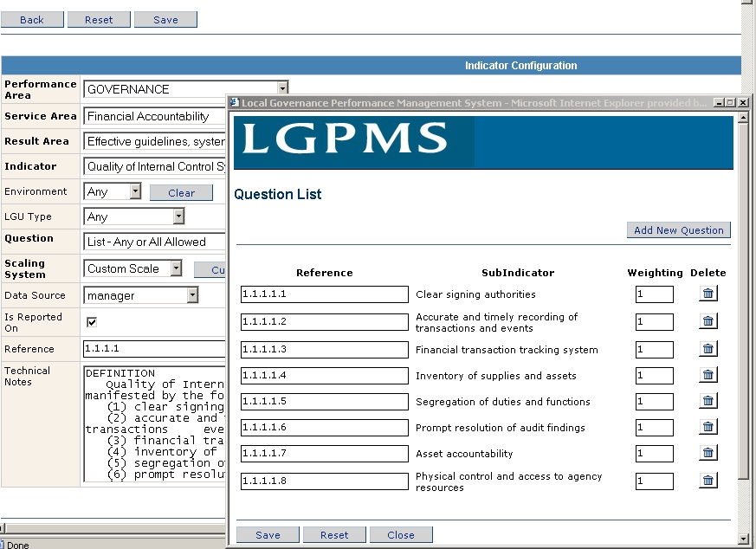The height and width of the screenshot is (549, 756).
Task: Click Add New Question
Action: point(679,230)
